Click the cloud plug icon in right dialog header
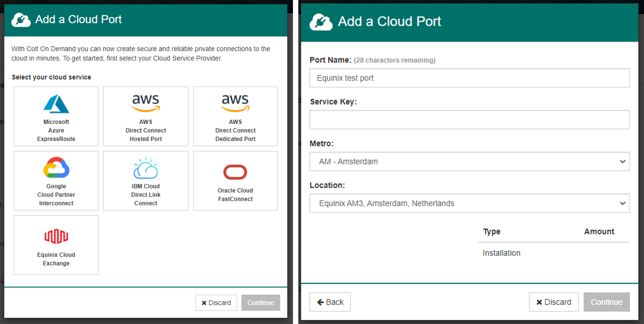644x324 pixels. [321, 22]
